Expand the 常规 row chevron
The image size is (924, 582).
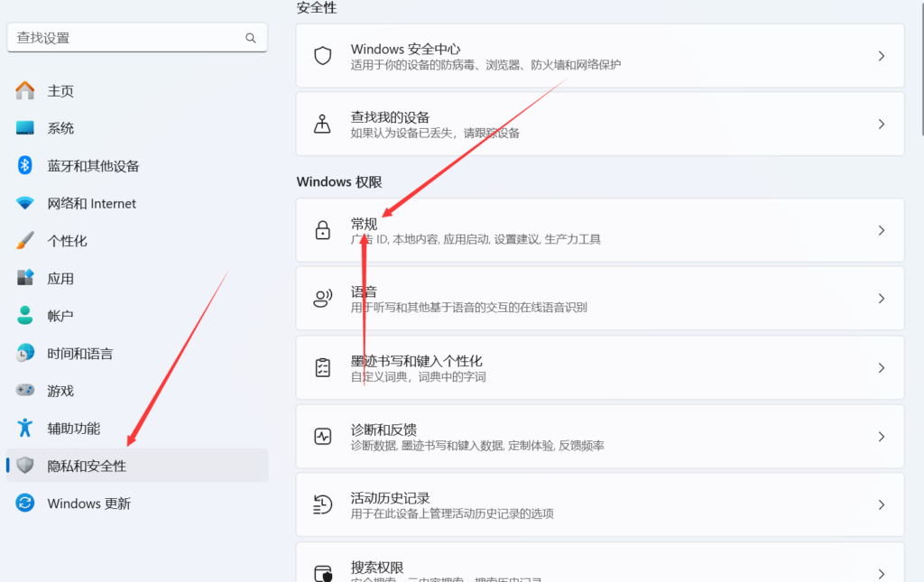pos(881,230)
